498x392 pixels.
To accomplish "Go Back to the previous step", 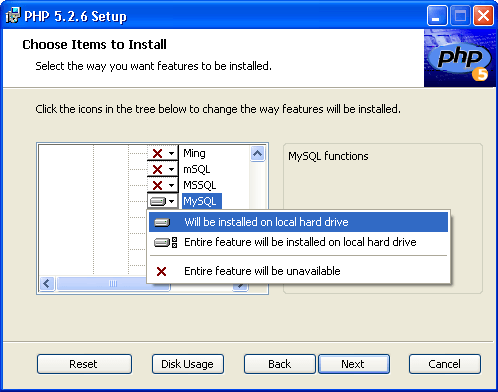I will click(280, 364).
